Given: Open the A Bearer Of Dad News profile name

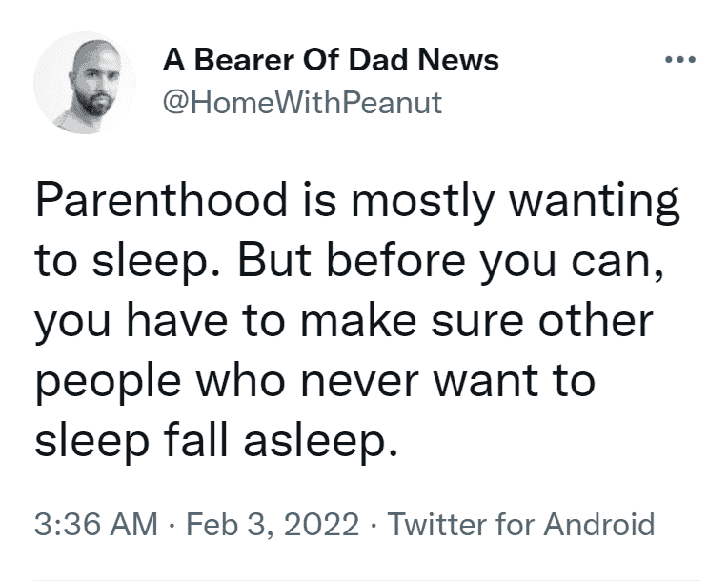Looking at the screenshot, I should pos(331,60).
